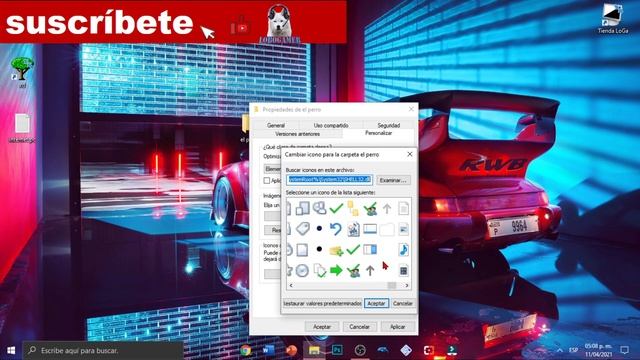Screen dimensions: 640x360
Task: Open Photoshop from taskbar
Action: tap(337, 350)
